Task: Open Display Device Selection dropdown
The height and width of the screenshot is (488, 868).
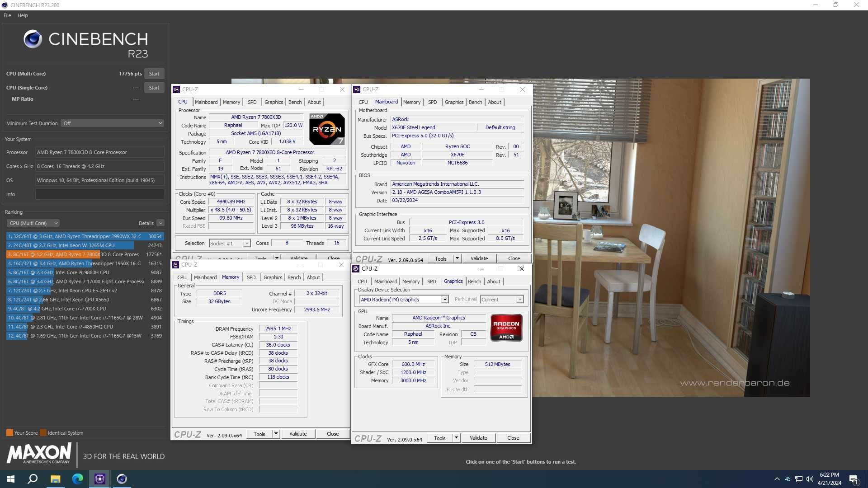Action: (x=404, y=300)
